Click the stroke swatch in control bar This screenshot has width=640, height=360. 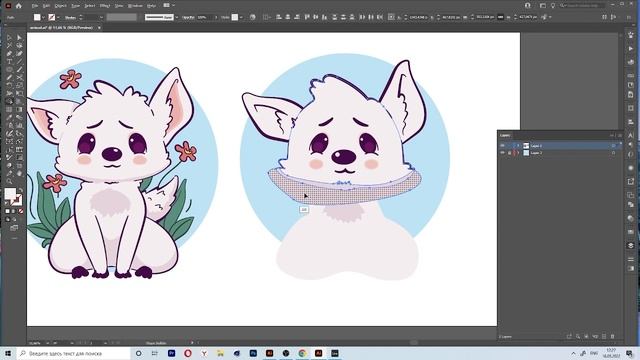click(x=52, y=17)
